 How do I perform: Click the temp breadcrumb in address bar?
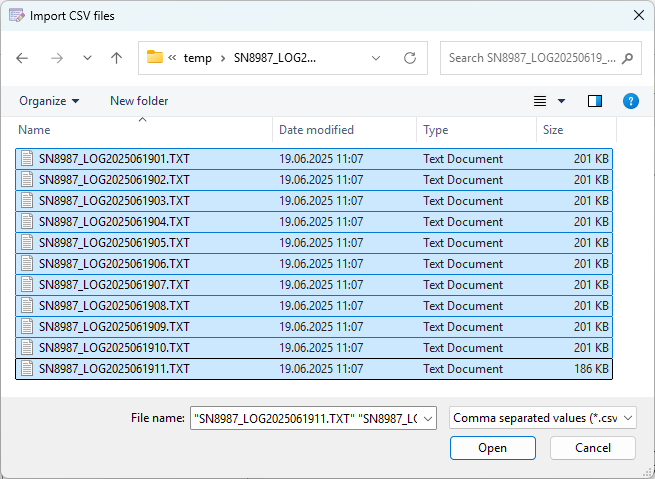click(x=198, y=58)
